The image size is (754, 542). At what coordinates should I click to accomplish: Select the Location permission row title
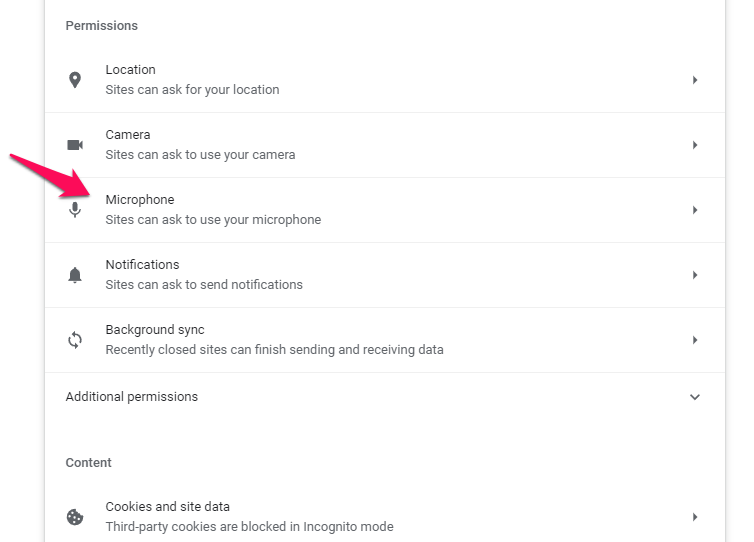pos(130,70)
